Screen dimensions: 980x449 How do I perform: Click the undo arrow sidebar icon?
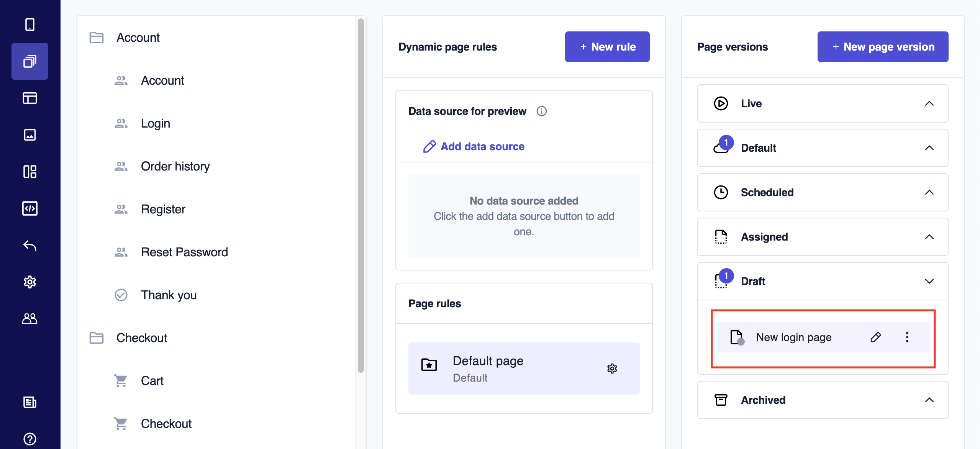point(30,245)
